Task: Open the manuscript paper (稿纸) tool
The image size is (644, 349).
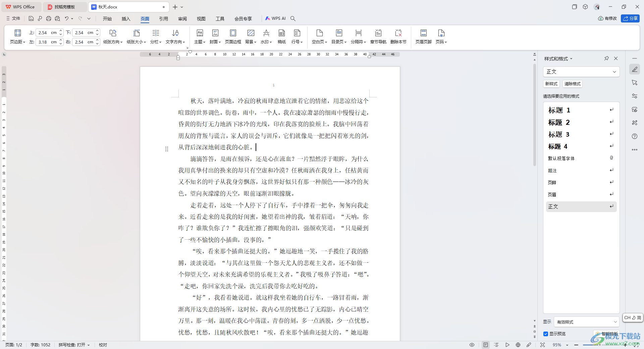Action: [x=282, y=37]
